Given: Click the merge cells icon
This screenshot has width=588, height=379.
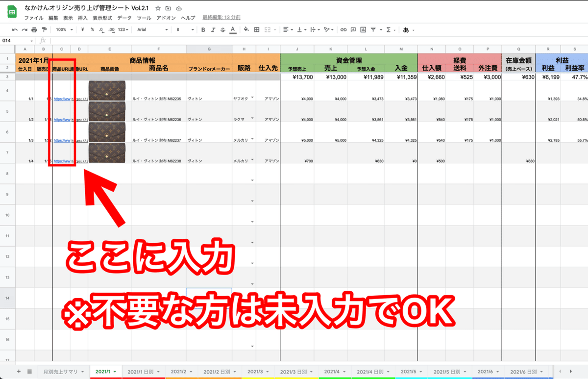Looking at the screenshot, I should (268, 29).
